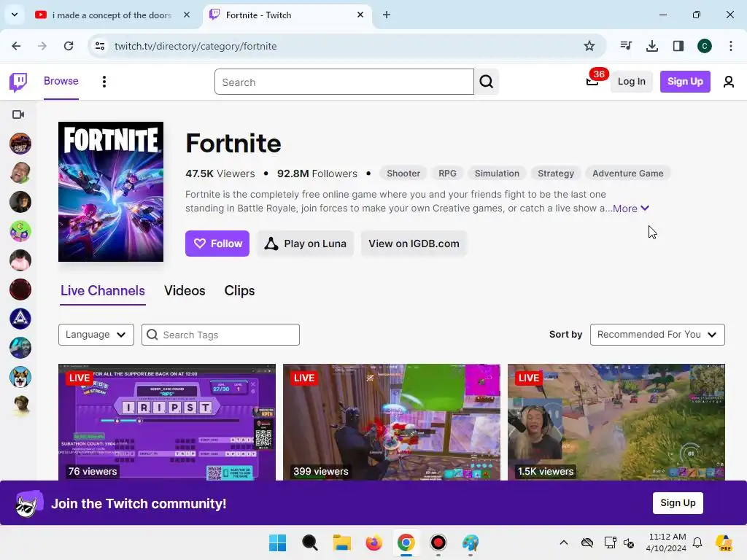The width and height of the screenshot is (747, 560).
Task: Open the Language filter dropdown
Action: [x=96, y=335]
